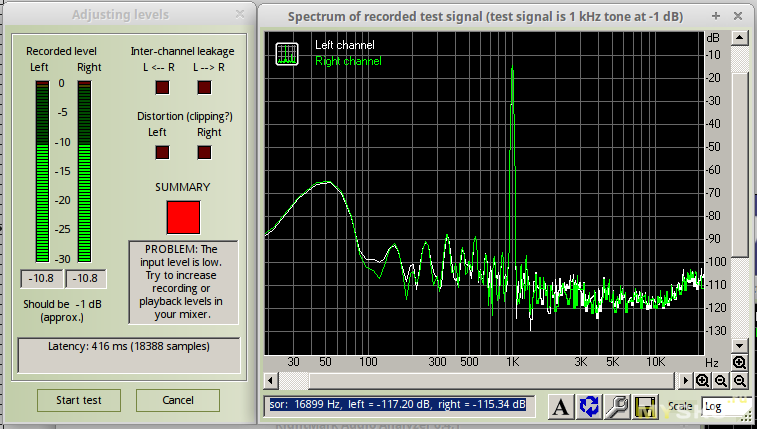
Task: Click the L --> R leakage indicator
Action: click(204, 87)
